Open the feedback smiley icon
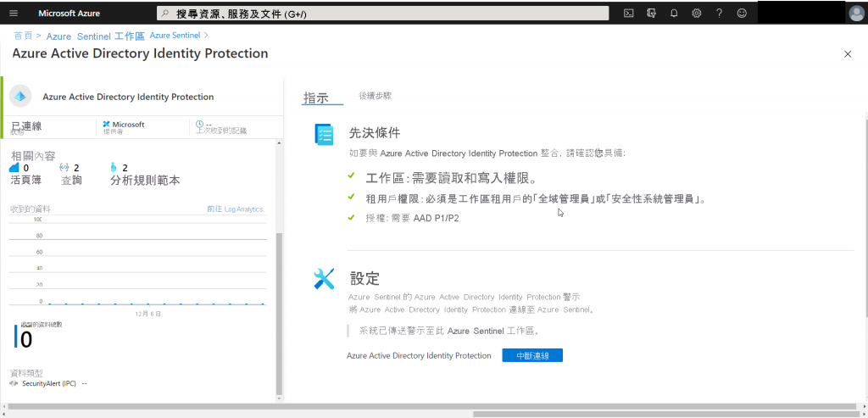Screen dimensions: 868x418 pos(742,14)
